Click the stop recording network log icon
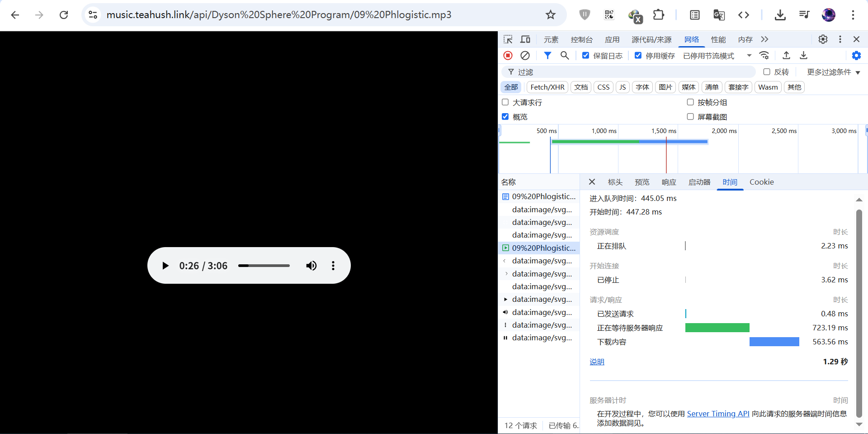This screenshot has height=434, width=868. pos(508,55)
